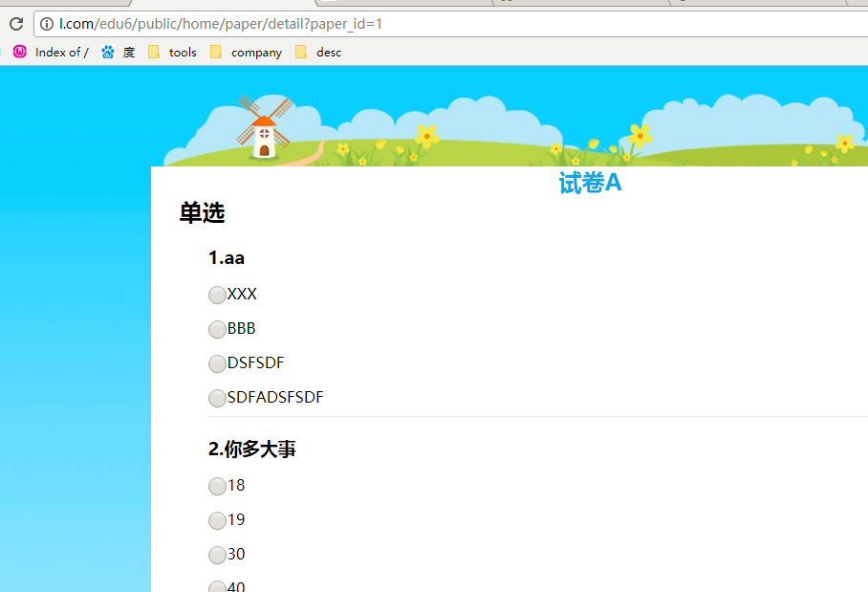Choose the DSFSDF answer option
868x592 pixels.
click(x=217, y=364)
